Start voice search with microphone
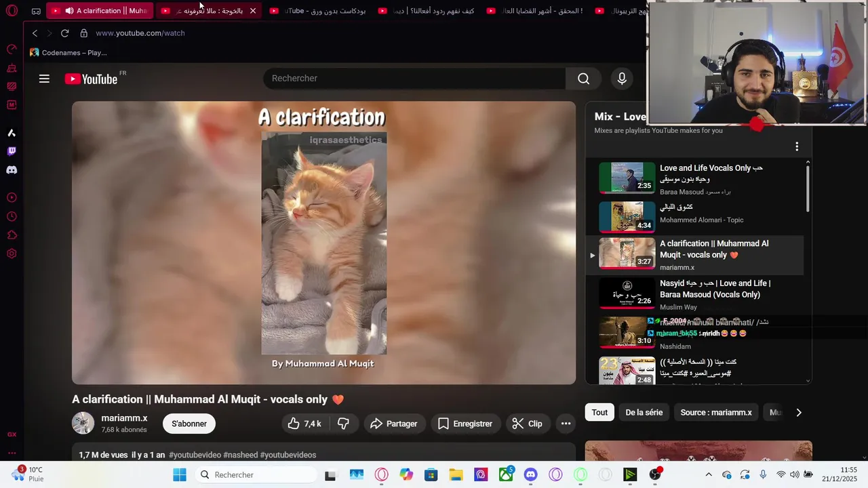Screen dimensions: 868x488 [622, 79]
